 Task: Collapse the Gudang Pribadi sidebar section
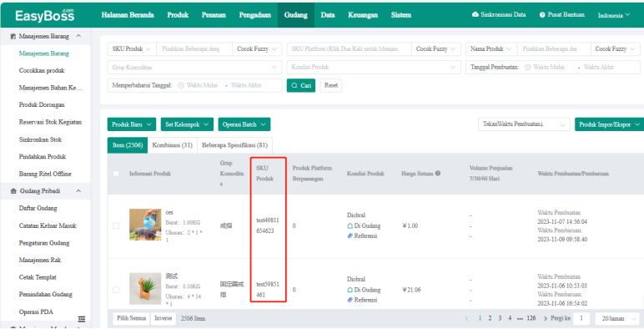tap(78, 191)
